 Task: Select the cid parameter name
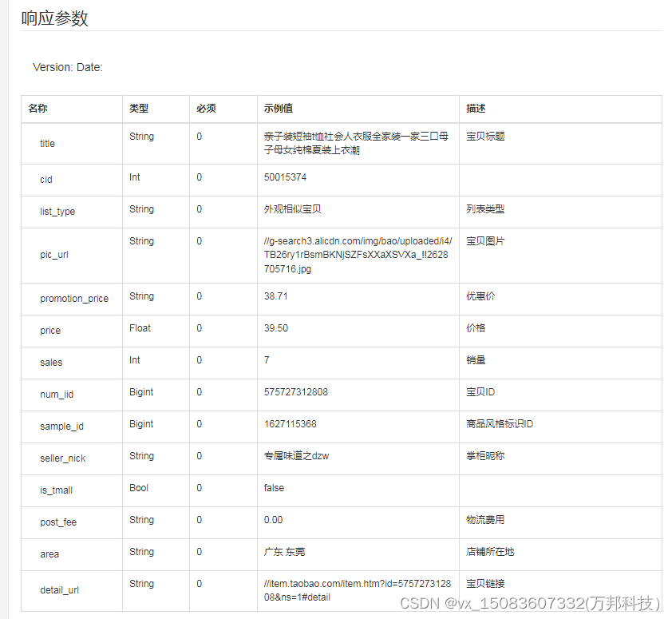click(46, 180)
